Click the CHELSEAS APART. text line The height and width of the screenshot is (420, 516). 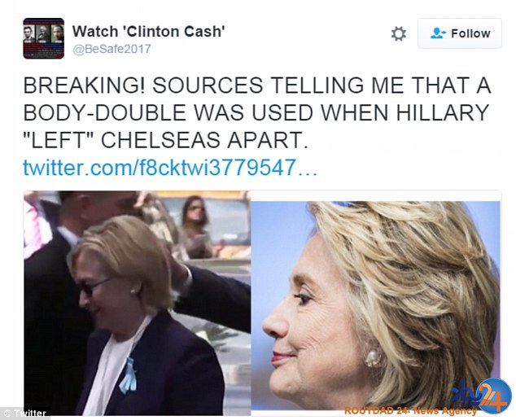click(204, 140)
